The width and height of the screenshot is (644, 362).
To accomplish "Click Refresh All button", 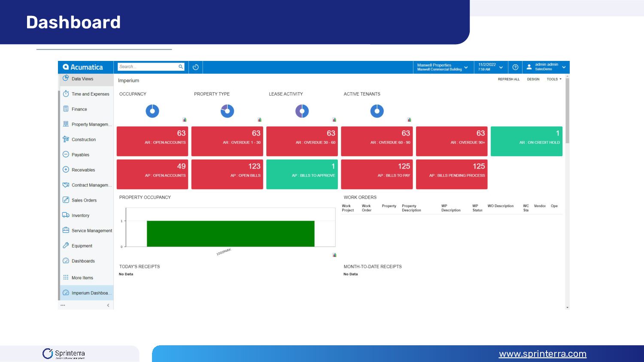I will tap(509, 79).
